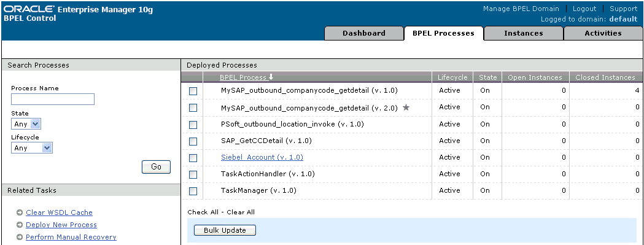Tick the PSoft_outbound_location_invoke checkbox
644x245 pixels.
point(193,125)
